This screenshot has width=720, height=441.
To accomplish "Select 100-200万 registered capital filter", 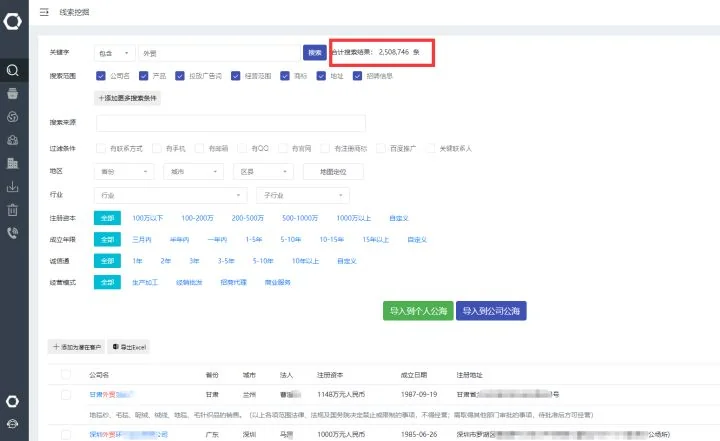I will (x=197, y=218).
